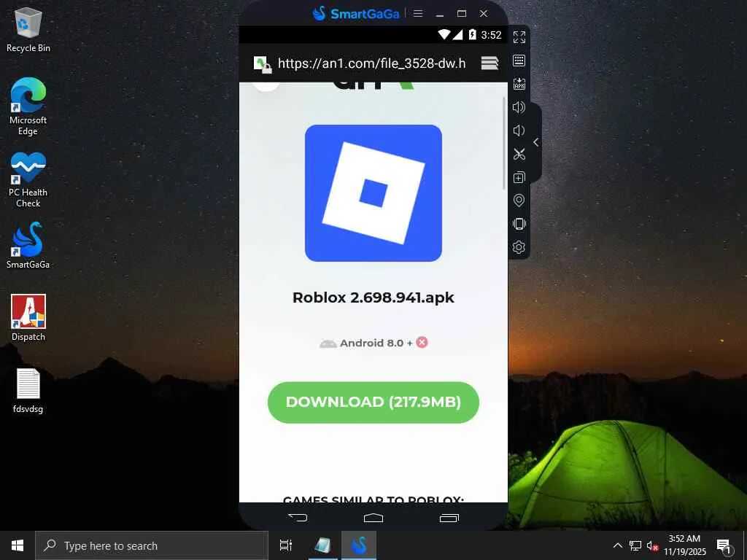Click the taskbar search box
The width and height of the screenshot is (747, 560).
click(x=152, y=545)
